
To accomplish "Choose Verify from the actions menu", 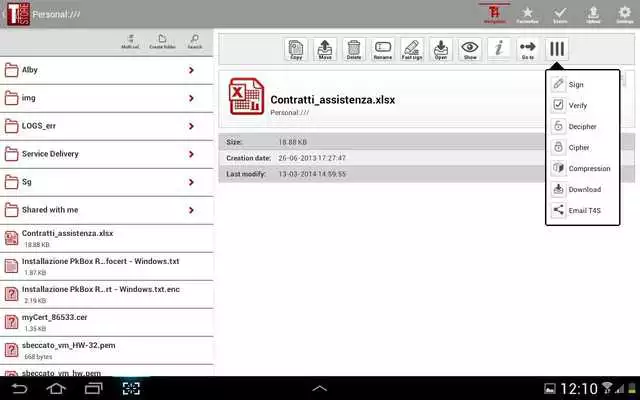I will (x=577, y=105).
